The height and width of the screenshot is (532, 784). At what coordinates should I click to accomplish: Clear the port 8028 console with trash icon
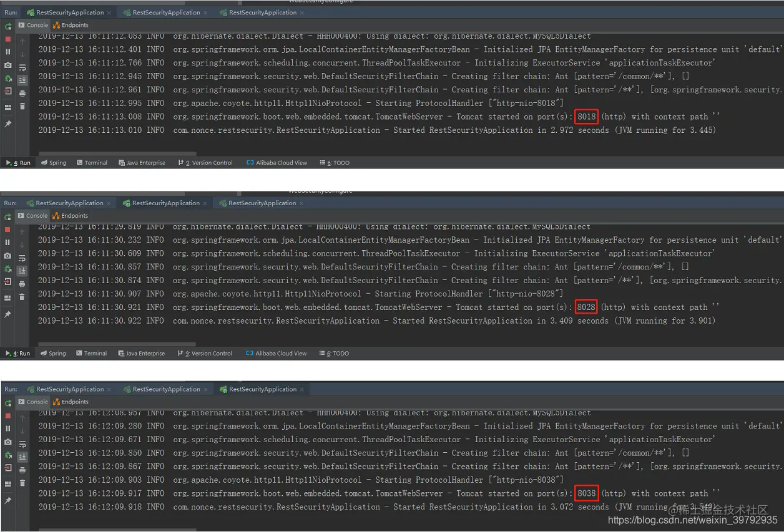point(22,297)
